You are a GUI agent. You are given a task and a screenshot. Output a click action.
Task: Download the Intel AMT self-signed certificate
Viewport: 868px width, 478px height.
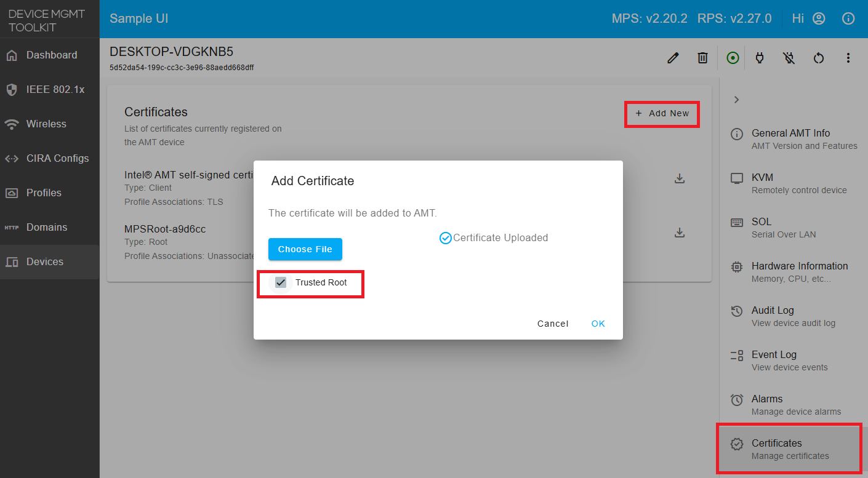pos(680,178)
